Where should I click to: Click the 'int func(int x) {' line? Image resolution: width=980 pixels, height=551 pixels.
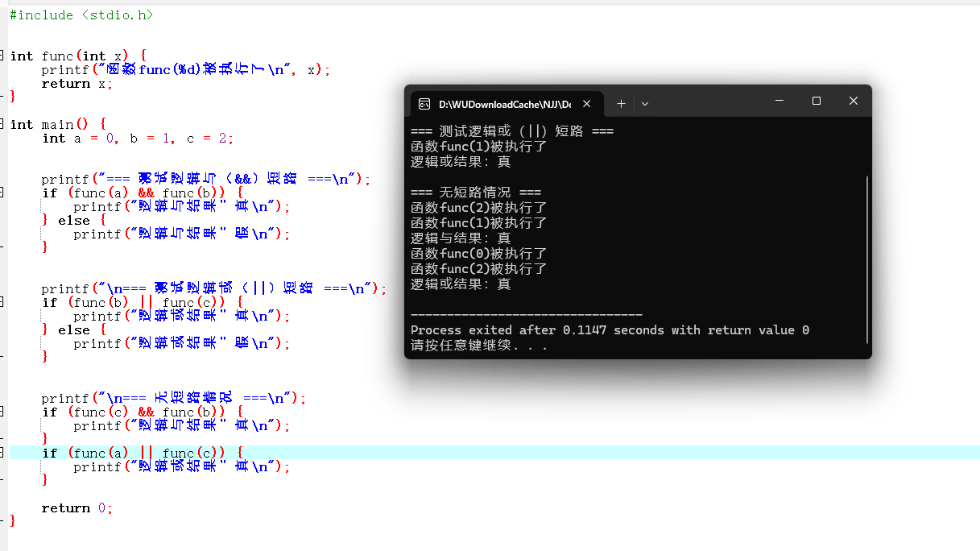click(78, 56)
